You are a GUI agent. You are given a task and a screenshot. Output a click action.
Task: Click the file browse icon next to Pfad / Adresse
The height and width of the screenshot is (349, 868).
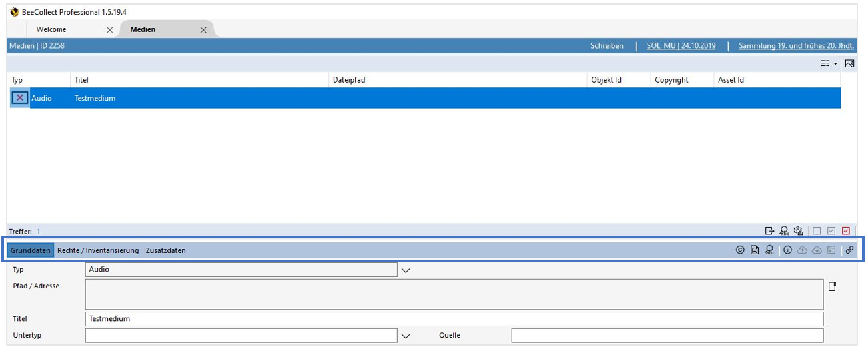pyautogui.click(x=832, y=286)
